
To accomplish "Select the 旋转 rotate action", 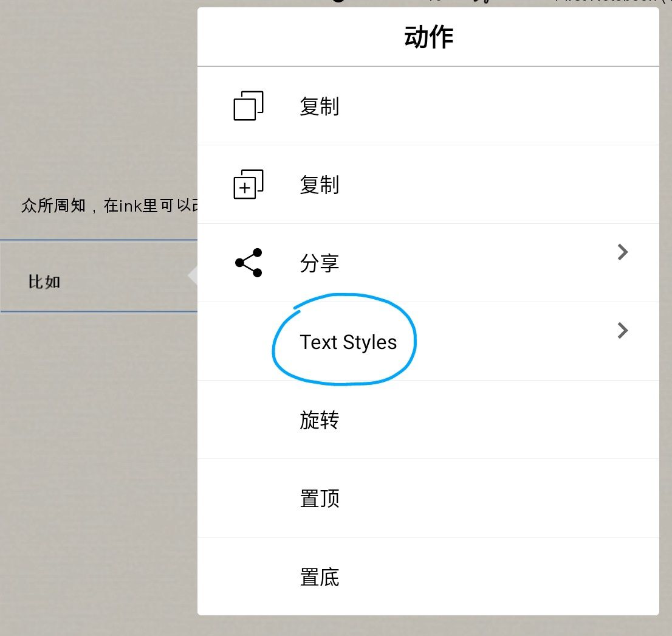I will 428,420.
